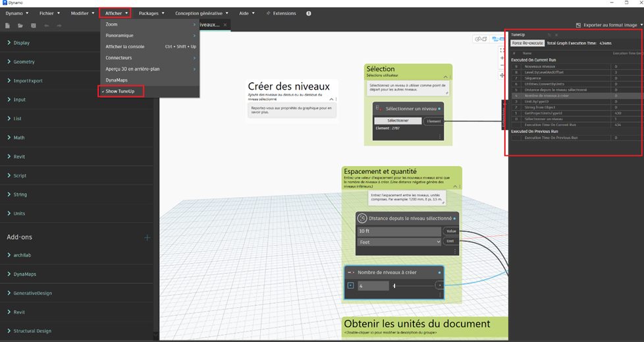Image resolution: width=644 pixels, height=342 pixels.
Task: Click the New file icon in toolbar
Action: 7,26
